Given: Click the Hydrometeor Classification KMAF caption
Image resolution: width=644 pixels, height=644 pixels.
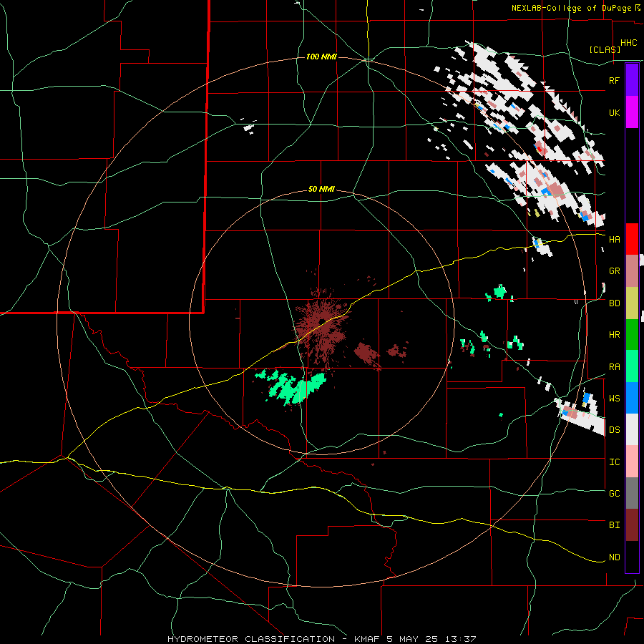Looking at the screenshot, I should (x=321, y=639).
